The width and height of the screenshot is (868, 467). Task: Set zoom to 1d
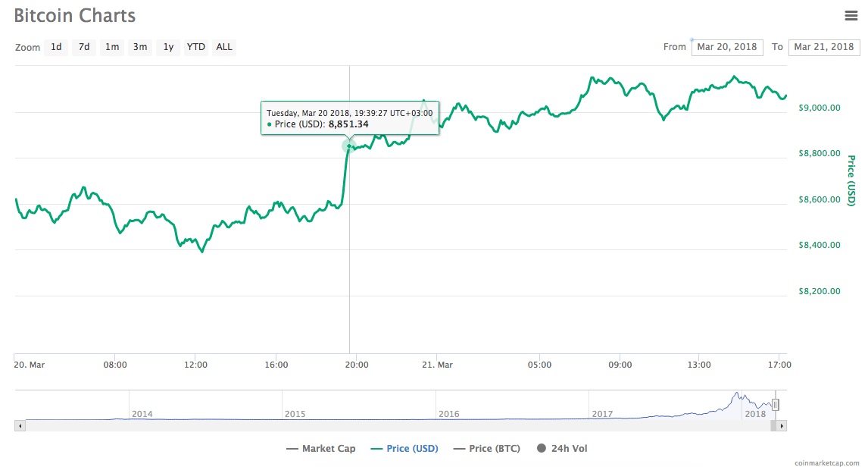56,47
